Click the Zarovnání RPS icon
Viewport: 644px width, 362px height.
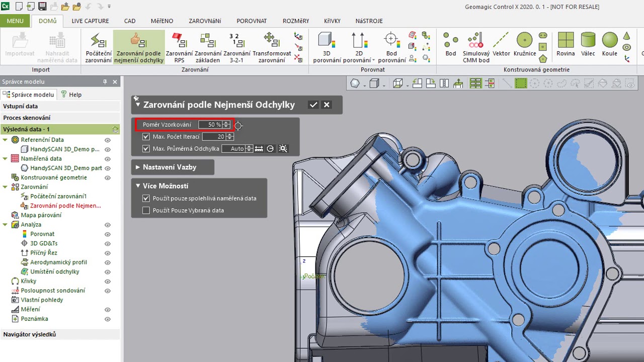click(x=179, y=48)
